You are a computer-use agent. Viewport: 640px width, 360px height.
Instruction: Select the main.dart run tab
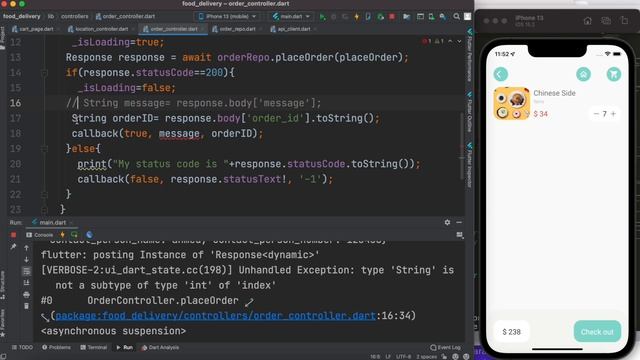[52, 222]
